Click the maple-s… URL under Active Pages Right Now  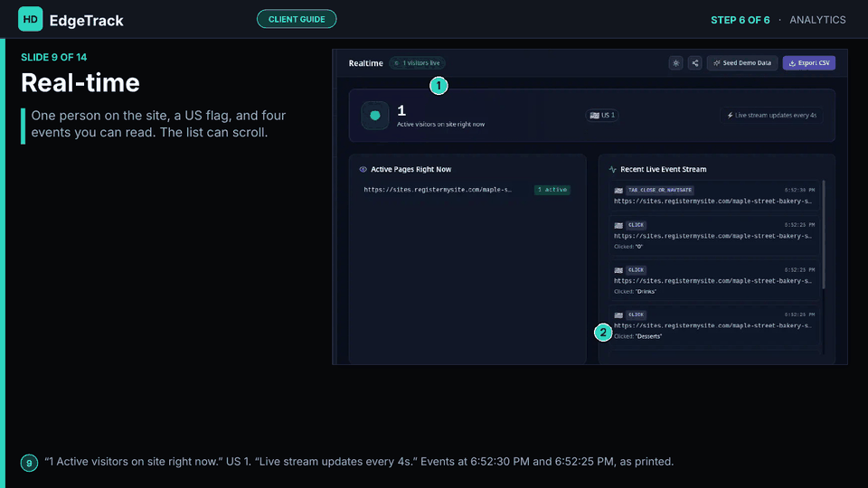pyautogui.click(x=438, y=190)
